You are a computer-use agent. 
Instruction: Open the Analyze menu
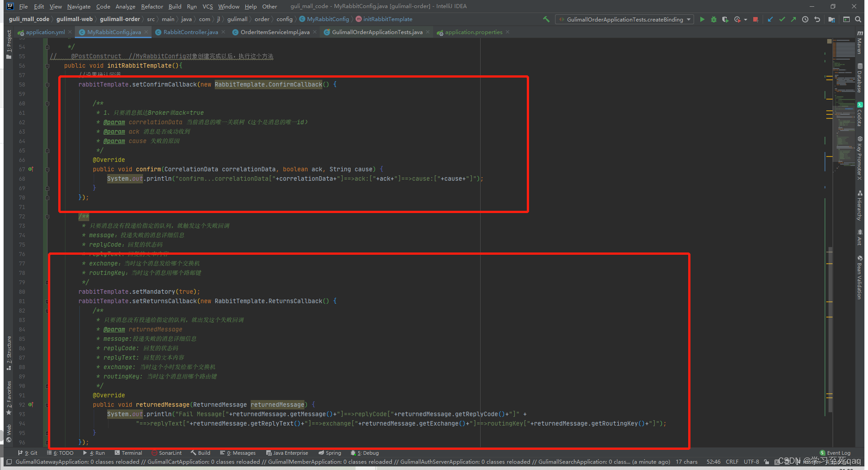126,6
